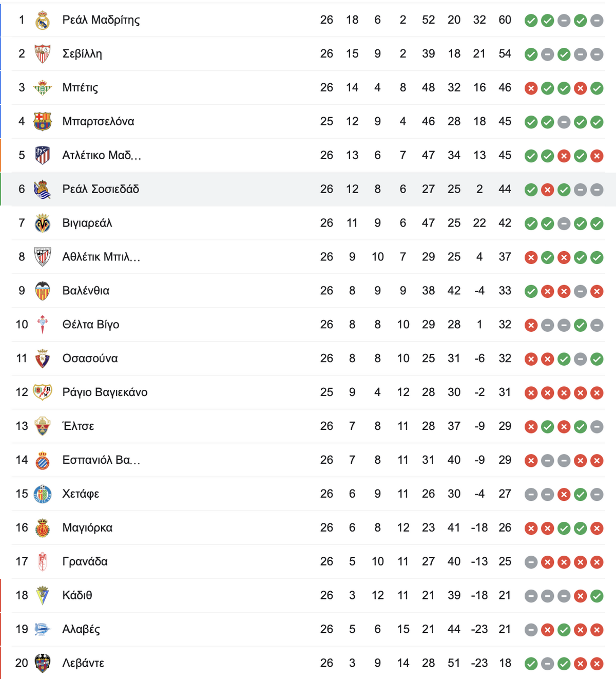Click Cádiz's green win form indicator
Viewport: 616px width, 679px height.
pyautogui.click(x=596, y=596)
